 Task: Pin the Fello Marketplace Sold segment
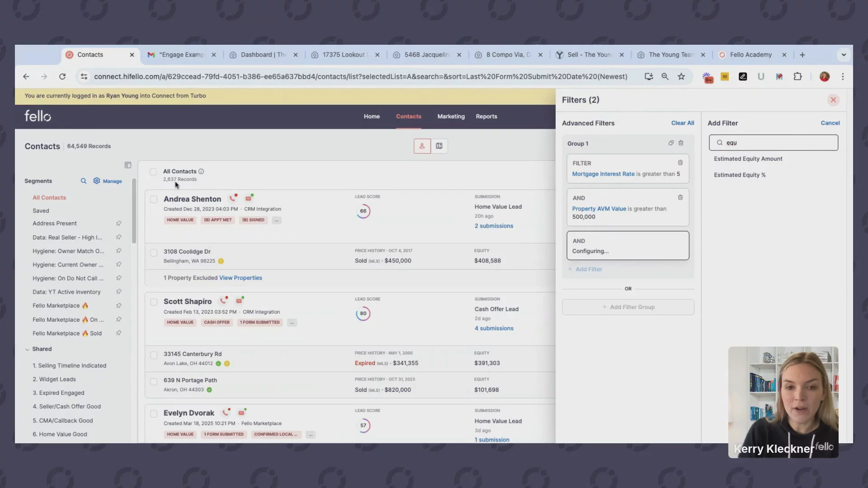click(118, 333)
